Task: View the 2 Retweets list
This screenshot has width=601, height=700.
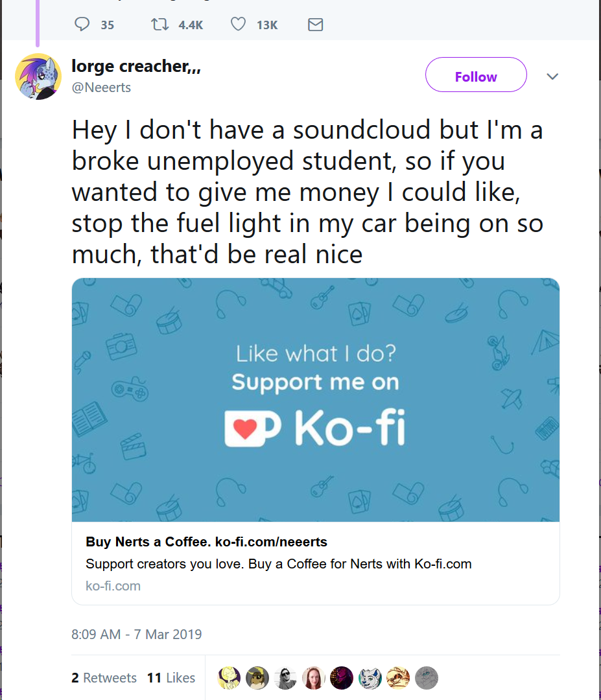Action: pyautogui.click(x=104, y=678)
